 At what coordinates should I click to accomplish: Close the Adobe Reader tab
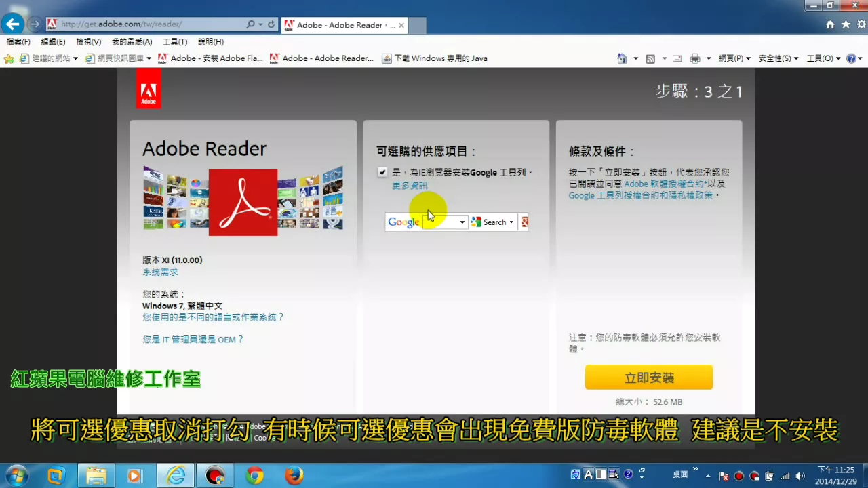click(x=401, y=25)
